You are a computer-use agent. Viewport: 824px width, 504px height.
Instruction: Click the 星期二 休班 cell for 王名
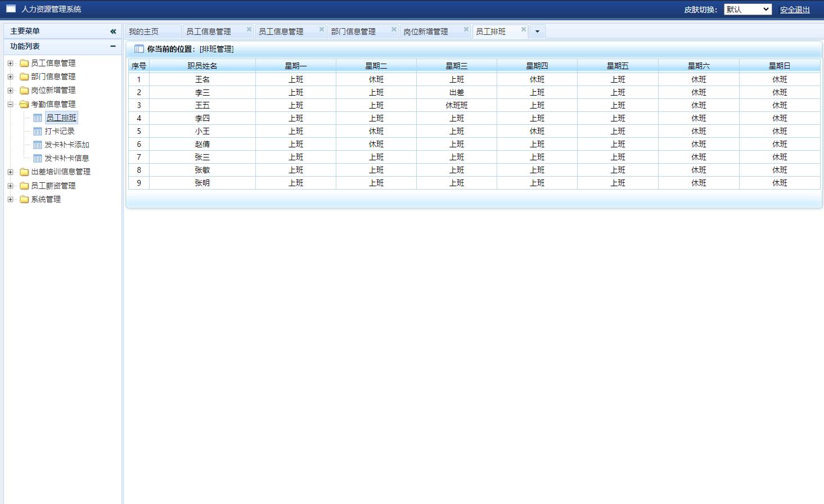pos(376,79)
